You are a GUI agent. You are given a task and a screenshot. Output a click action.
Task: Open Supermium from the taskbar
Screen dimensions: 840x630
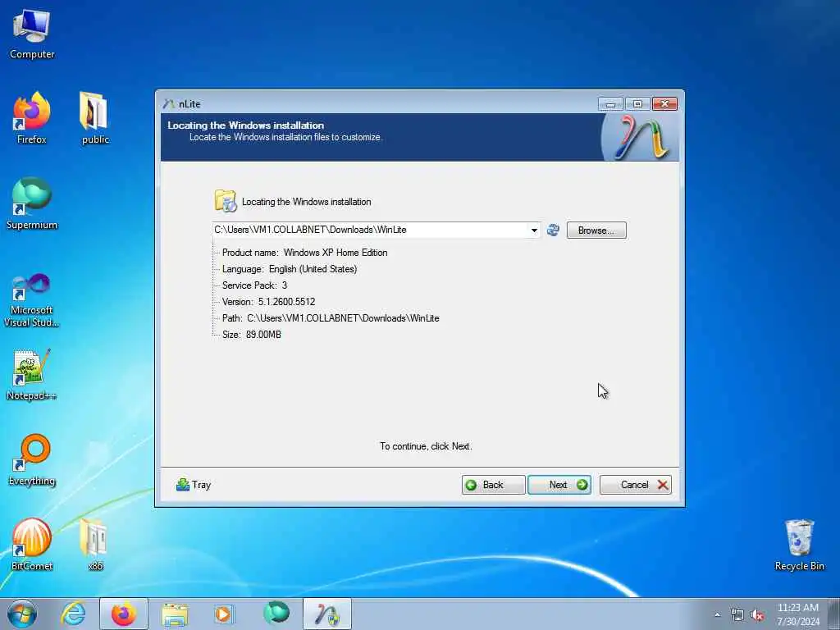coord(276,614)
